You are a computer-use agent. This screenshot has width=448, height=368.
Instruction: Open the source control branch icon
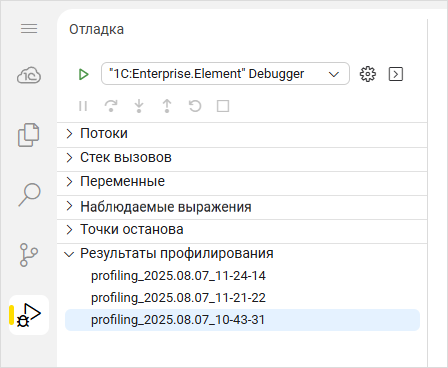pyautogui.click(x=29, y=255)
